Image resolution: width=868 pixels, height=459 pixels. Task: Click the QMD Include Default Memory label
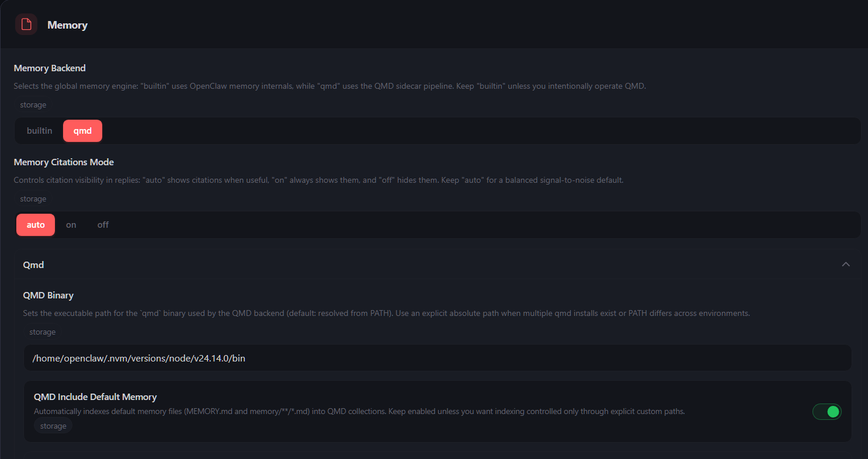coord(95,397)
